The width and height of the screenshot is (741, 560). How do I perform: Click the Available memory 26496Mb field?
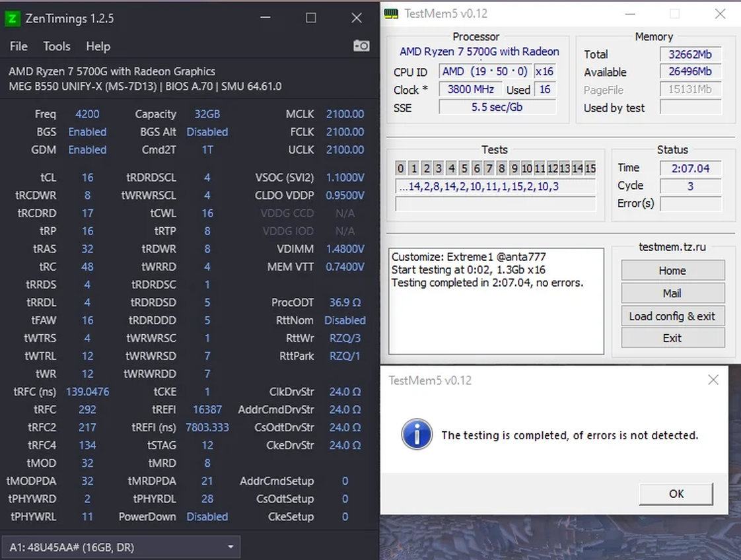coord(690,71)
